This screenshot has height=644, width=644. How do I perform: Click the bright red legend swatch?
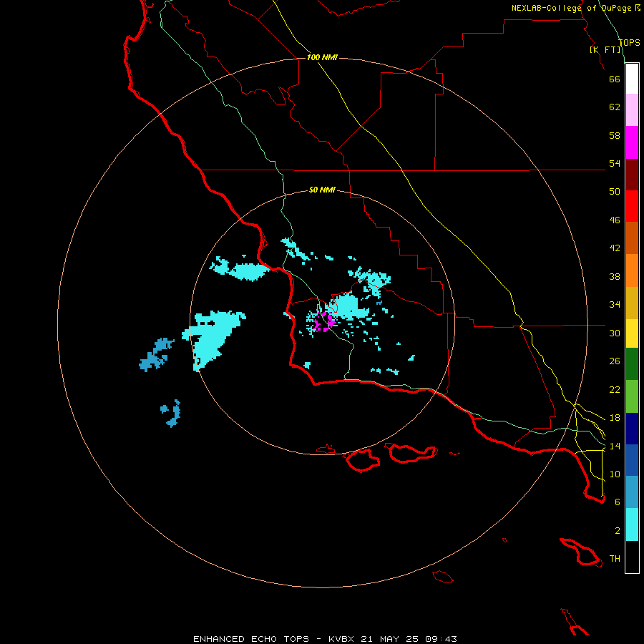pos(632,206)
